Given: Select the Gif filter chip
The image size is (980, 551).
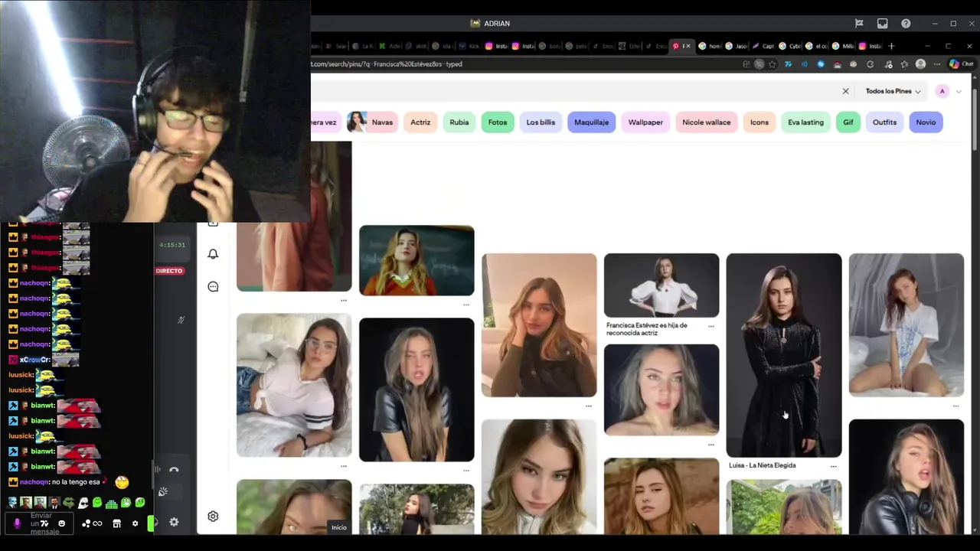Looking at the screenshot, I should (x=848, y=122).
